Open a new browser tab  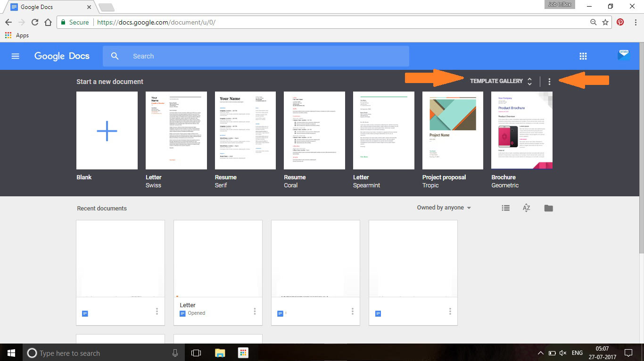[x=106, y=7]
